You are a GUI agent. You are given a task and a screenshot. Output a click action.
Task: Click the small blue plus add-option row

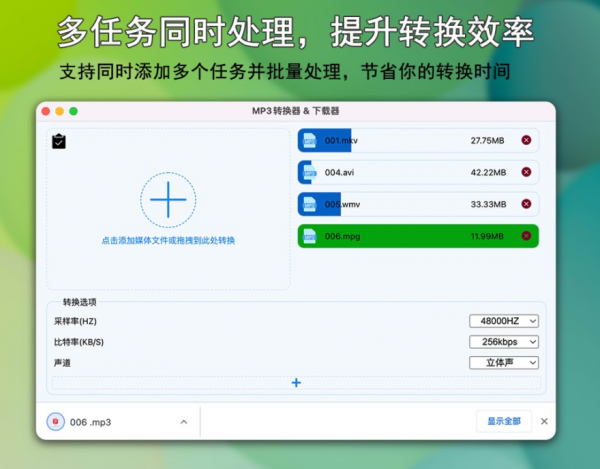point(296,383)
